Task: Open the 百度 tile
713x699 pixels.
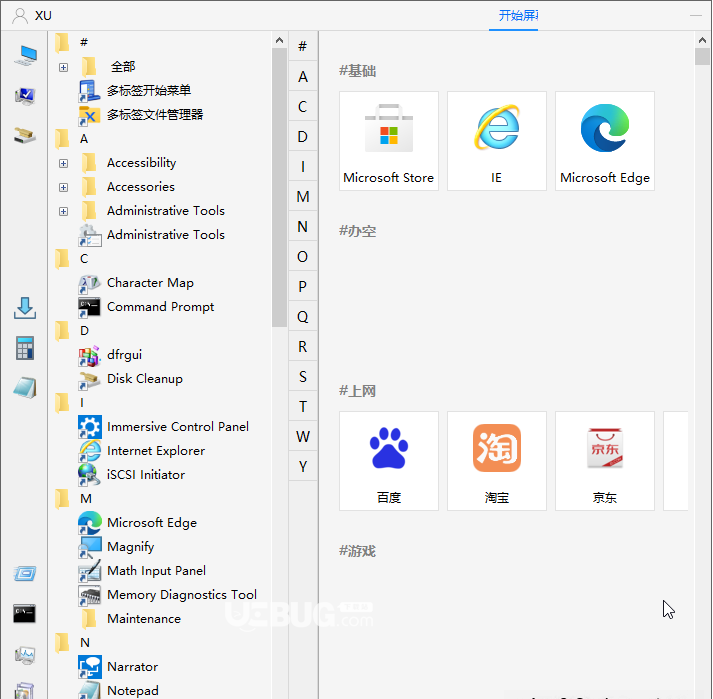Action: pos(389,461)
